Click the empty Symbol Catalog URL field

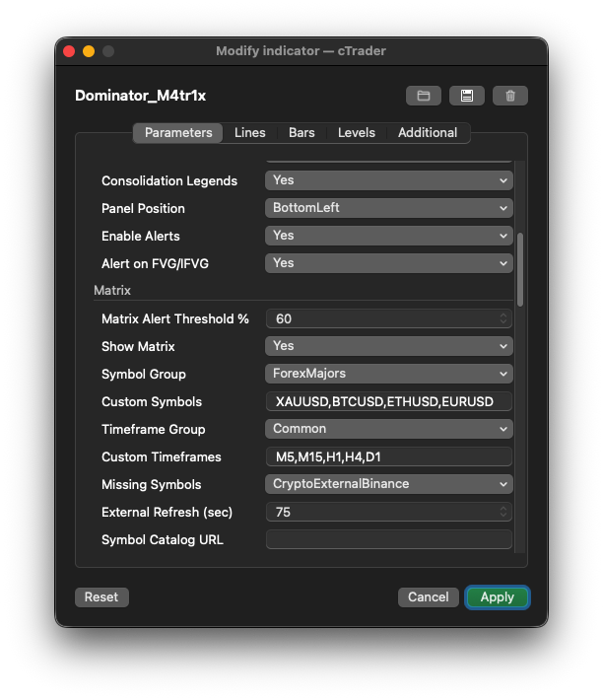389,539
